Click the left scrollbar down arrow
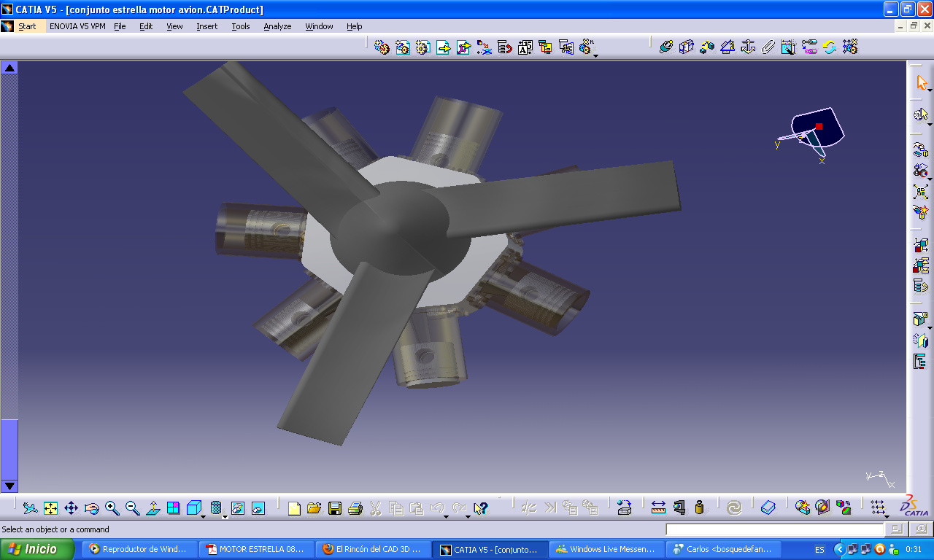Viewport: 934px width, 560px height. click(x=9, y=486)
